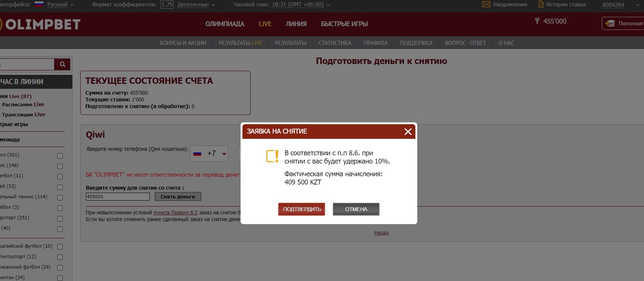The width and height of the screenshot is (644, 281).
Task: Click the withdrawal amount field showing 455000
Action: coord(118,196)
